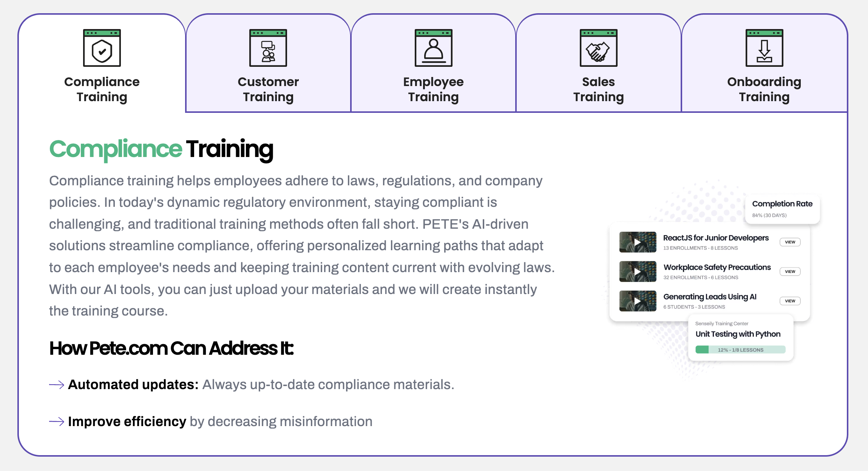Click the 12% lessons progress bar
This screenshot has width=868, height=471.
(x=740, y=349)
